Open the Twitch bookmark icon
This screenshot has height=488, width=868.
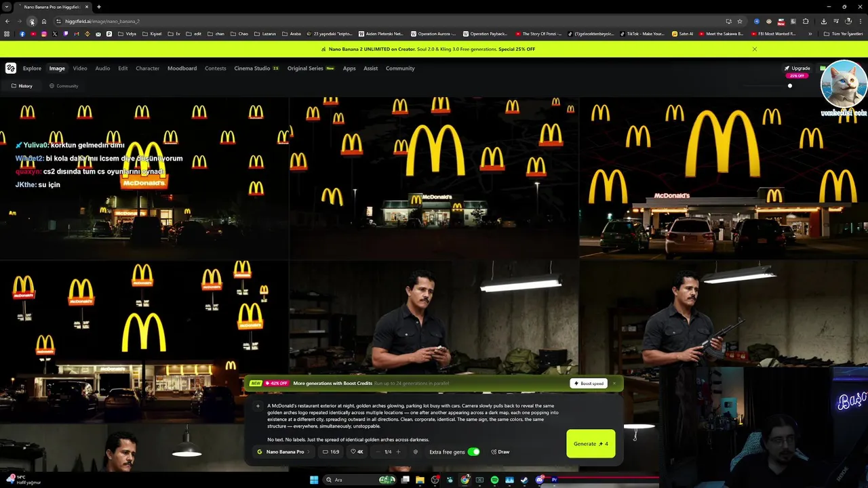(x=66, y=34)
